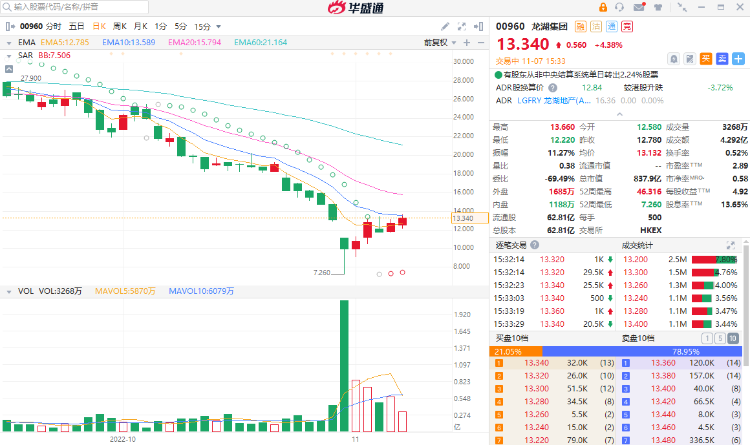The width and height of the screenshot is (750, 445).
Task: Select 5-level order book depth
Action: tap(719, 338)
